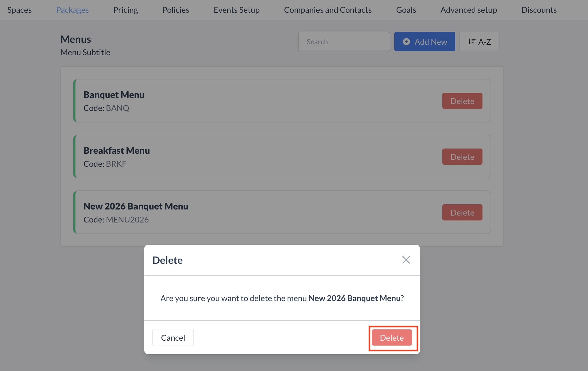Open the Discounts tab
The image size is (588, 371).
click(539, 10)
